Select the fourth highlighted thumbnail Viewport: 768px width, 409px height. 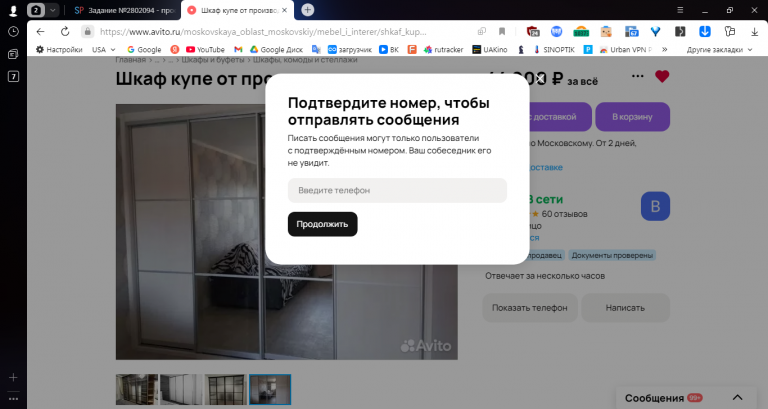point(270,389)
